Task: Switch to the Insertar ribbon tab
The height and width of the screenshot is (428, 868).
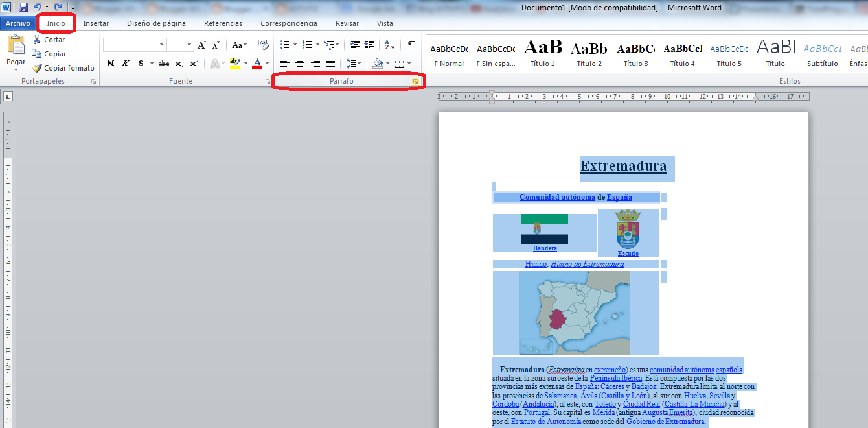Action: [96, 23]
